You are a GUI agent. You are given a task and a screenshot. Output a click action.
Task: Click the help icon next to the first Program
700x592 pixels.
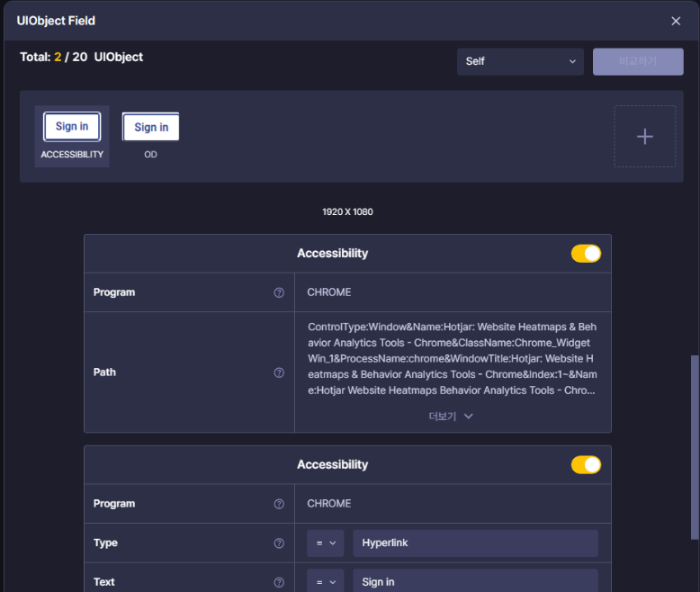click(x=279, y=292)
